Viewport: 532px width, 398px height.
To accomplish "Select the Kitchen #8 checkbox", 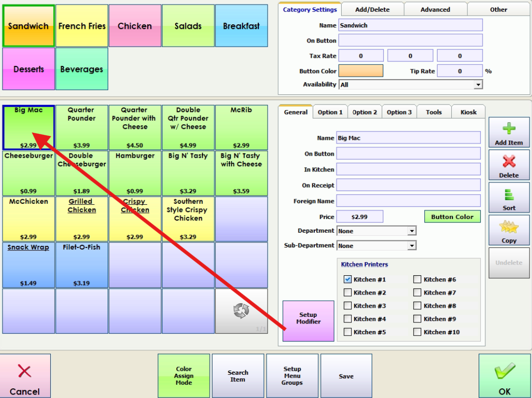I will point(417,306).
